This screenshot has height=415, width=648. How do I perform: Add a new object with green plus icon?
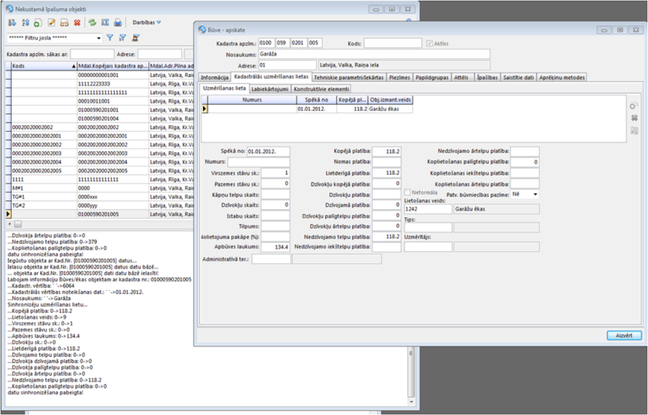38,23
